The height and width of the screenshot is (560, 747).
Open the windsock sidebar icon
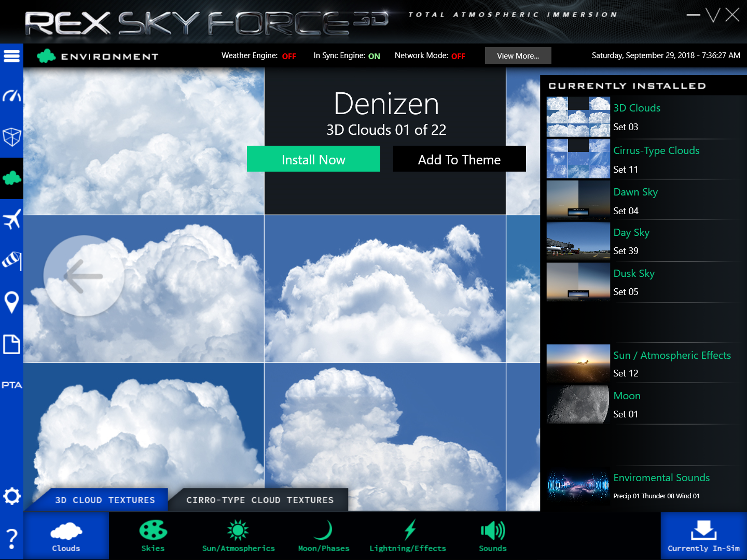pyautogui.click(x=11, y=261)
